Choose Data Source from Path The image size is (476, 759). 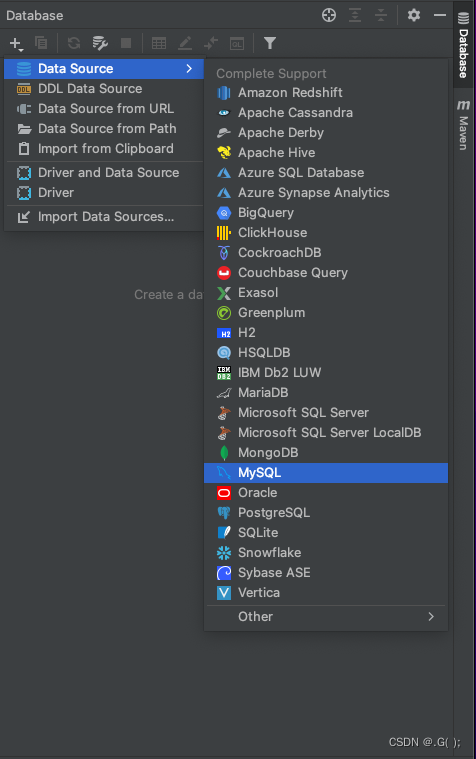click(x=104, y=128)
